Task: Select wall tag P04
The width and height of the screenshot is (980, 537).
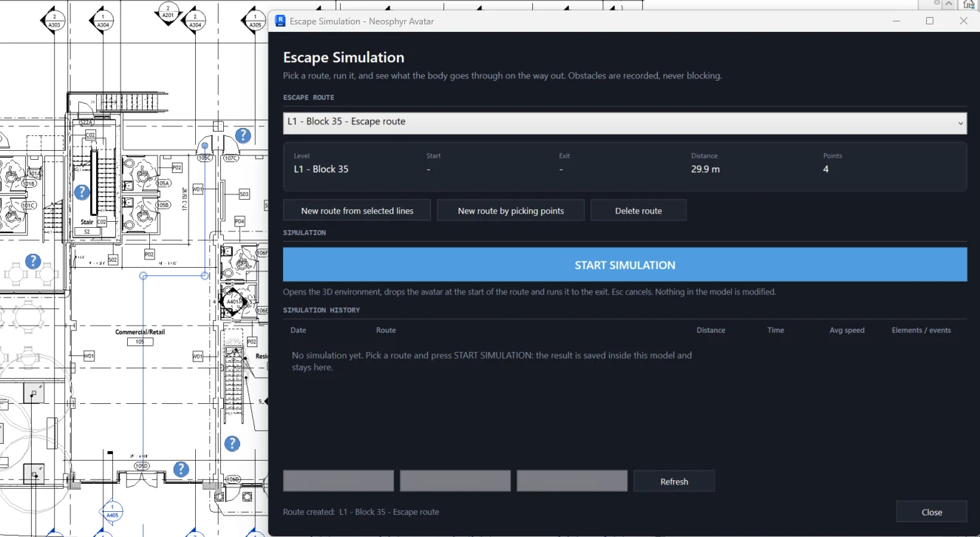Action: [x=239, y=221]
